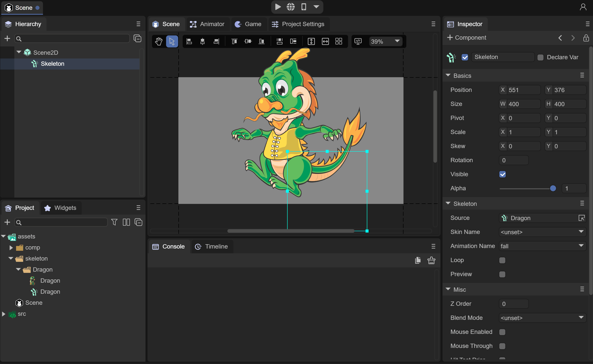This screenshot has width=593, height=364.
Task: Check the Declare Var checkbox
Action: (540, 57)
